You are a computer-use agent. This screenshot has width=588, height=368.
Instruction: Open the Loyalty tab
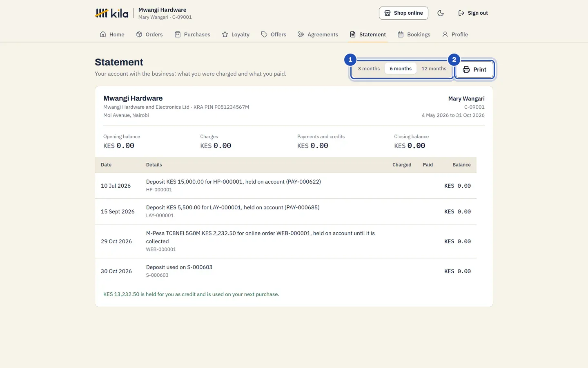[x=236, y=34]
